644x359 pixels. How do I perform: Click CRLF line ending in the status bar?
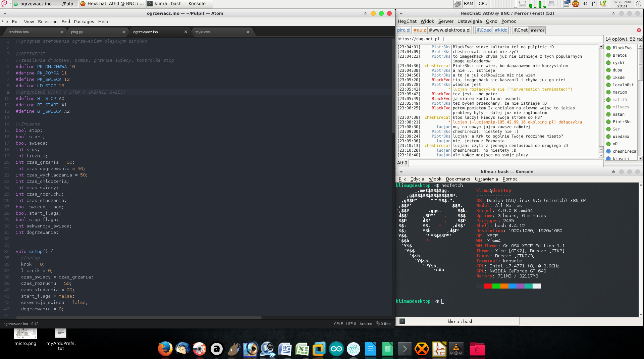coord(338,324)
